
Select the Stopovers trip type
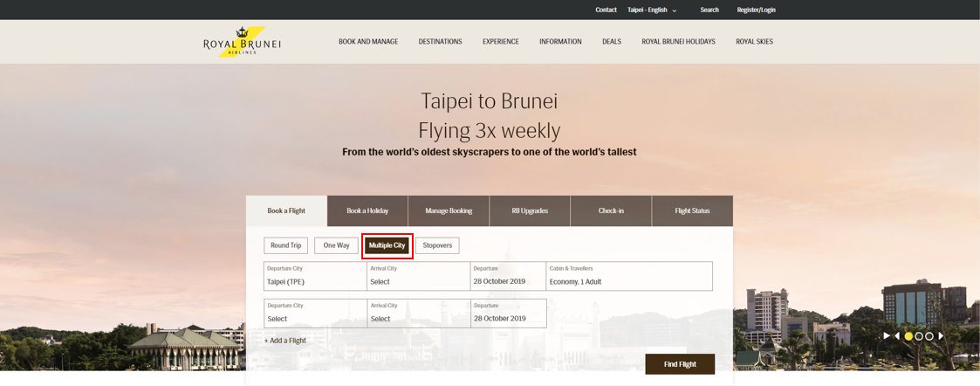coord(437,245)
